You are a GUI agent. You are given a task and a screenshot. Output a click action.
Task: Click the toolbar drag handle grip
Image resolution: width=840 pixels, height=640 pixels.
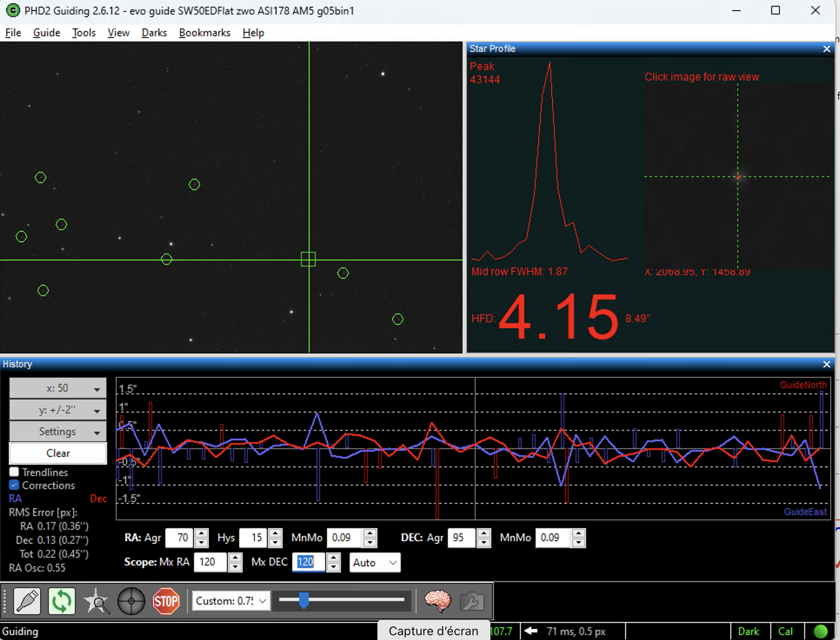[x=4, y=601]
